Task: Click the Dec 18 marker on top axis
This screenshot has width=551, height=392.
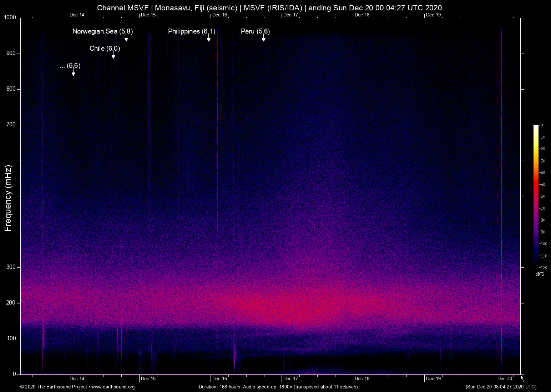Action: [362, 15]
